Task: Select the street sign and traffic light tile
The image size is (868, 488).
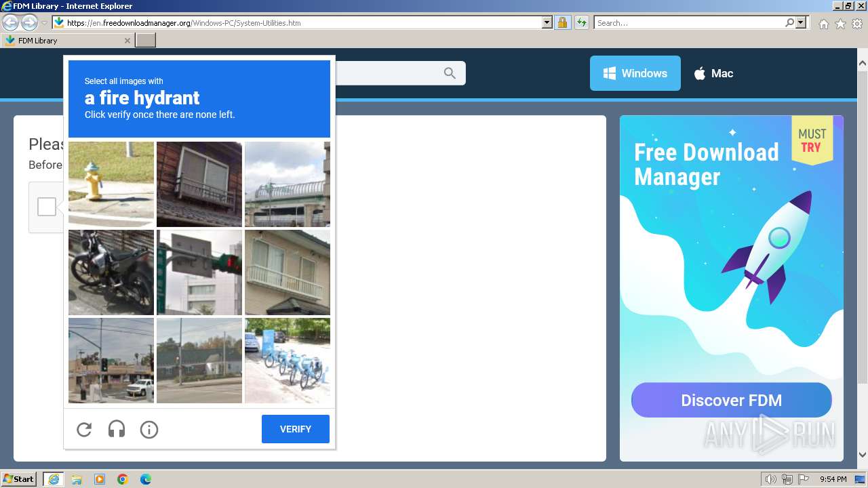Action: [x=199, y=272]
